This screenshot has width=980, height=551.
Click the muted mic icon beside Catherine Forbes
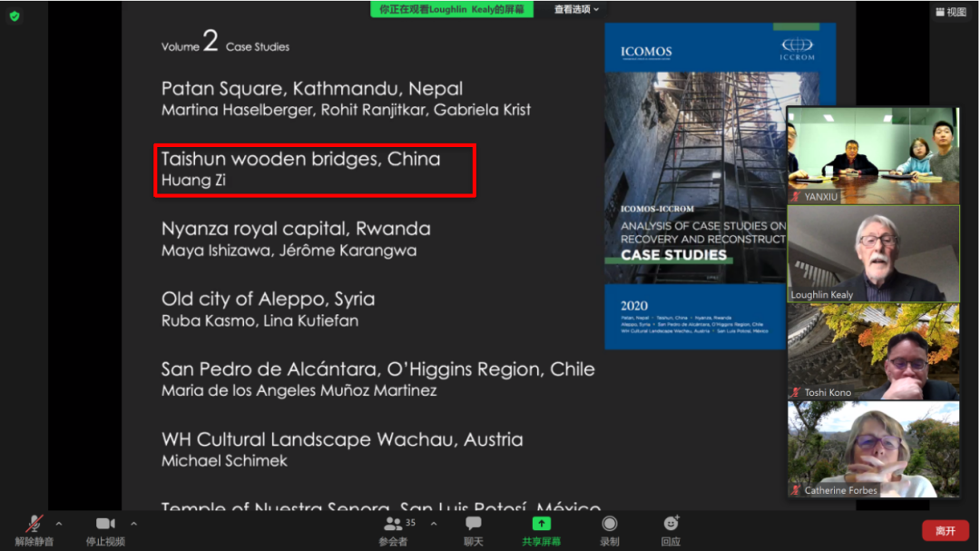(796, 490)
